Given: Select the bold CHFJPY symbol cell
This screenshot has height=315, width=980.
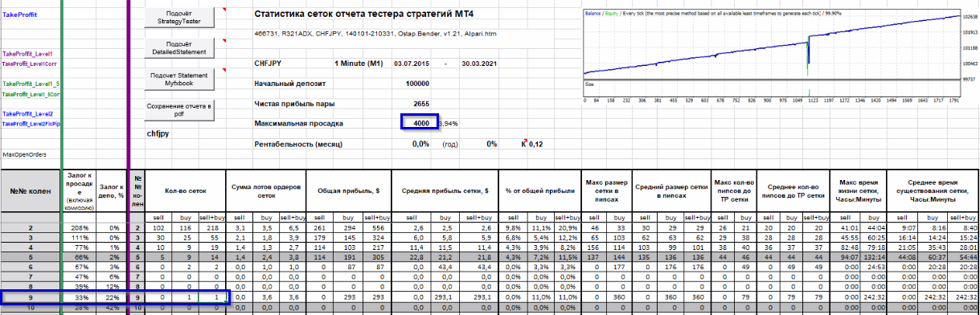Looking at the screenshot, I should [267, 63].
